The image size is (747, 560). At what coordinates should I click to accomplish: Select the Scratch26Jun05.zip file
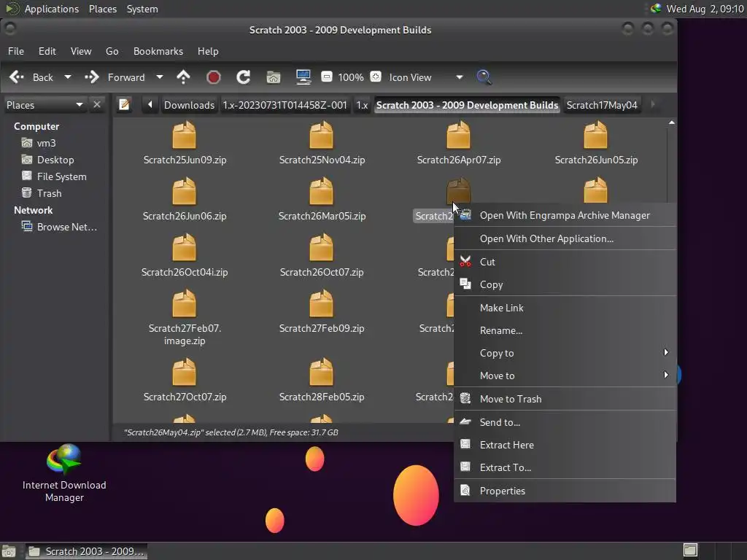click(595, 144)
